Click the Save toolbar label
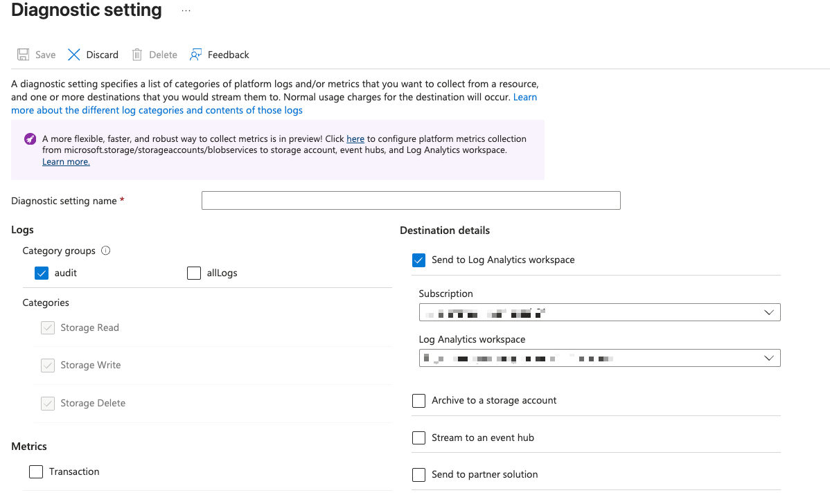 click(46, 55)
